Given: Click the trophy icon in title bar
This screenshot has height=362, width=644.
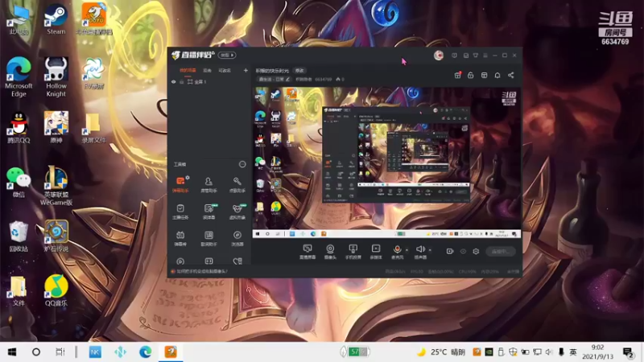Looking at the screenshot, I should click(476, 56).
